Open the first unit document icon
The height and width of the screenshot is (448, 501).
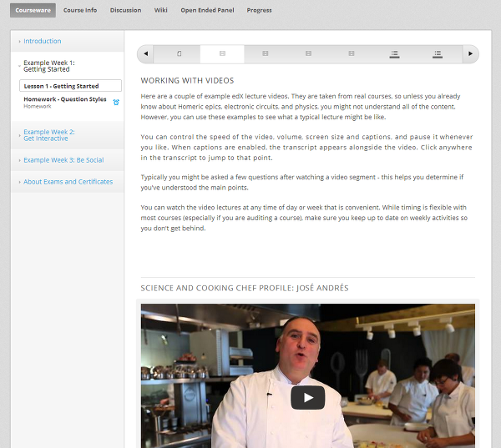coord(180,53)
